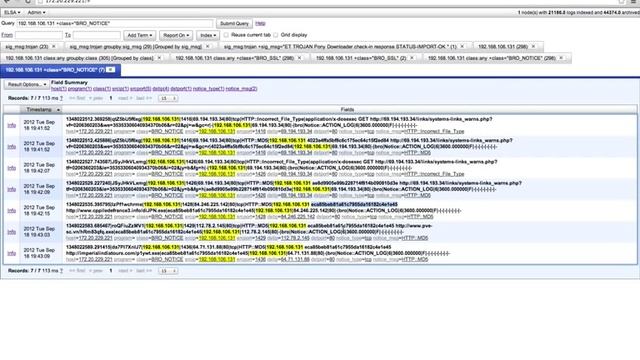This screenshot has width=640, height=360.
Task: Click the Submit Query button
Action: [x=234, y=24]
